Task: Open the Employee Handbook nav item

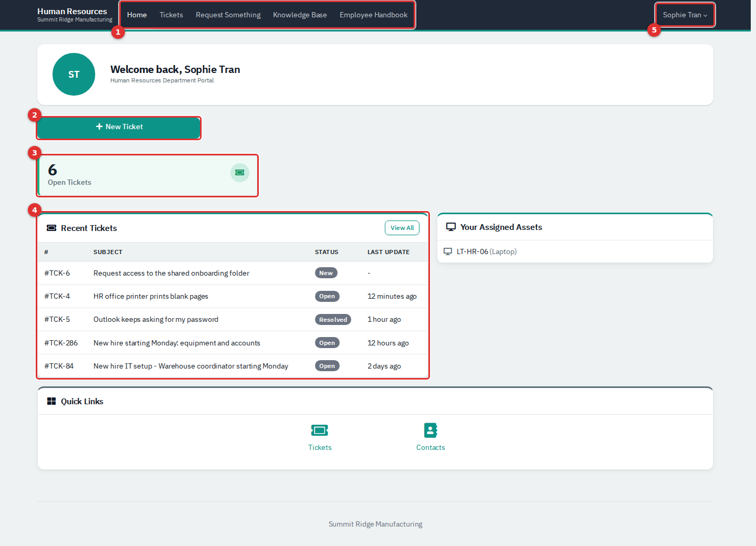Action: click(x=373, y=15)
